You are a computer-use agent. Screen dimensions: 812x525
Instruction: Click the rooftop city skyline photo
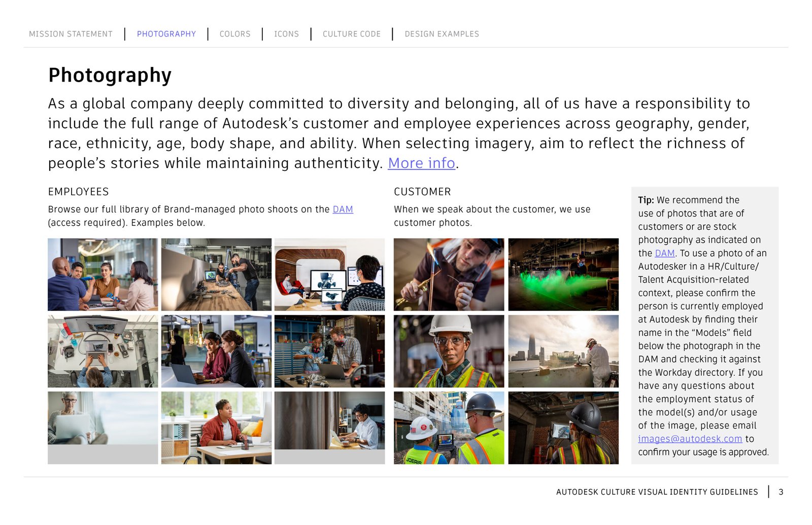[x=563, y=351]
